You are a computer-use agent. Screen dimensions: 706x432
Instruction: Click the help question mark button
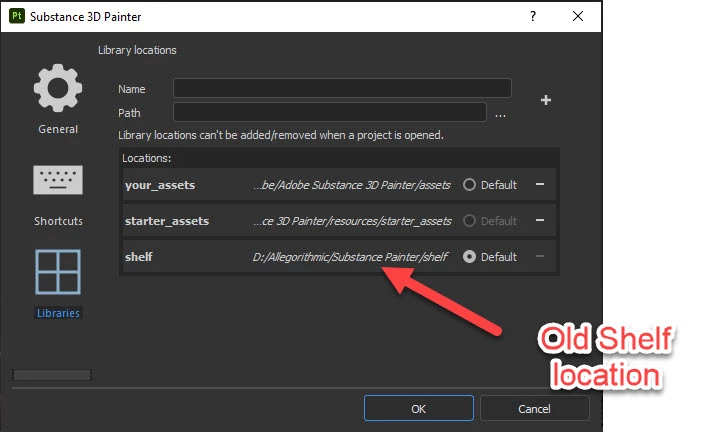(533, 16)
